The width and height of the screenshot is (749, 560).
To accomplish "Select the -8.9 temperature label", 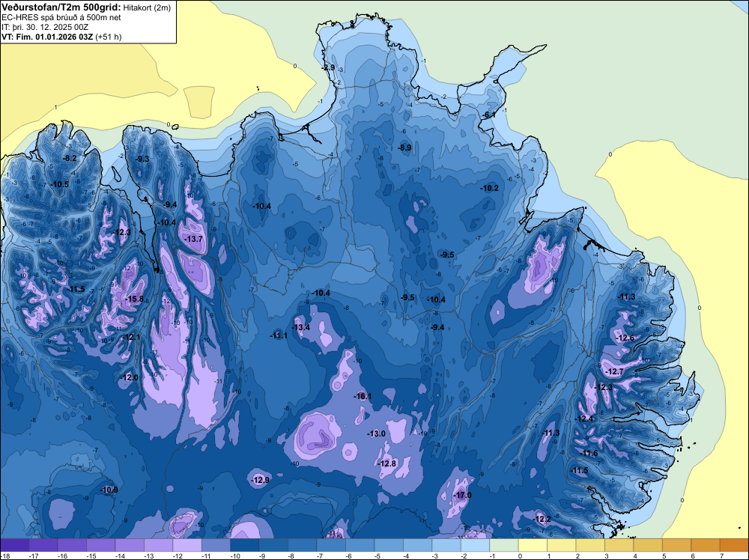I will click(x=404, y=147).
